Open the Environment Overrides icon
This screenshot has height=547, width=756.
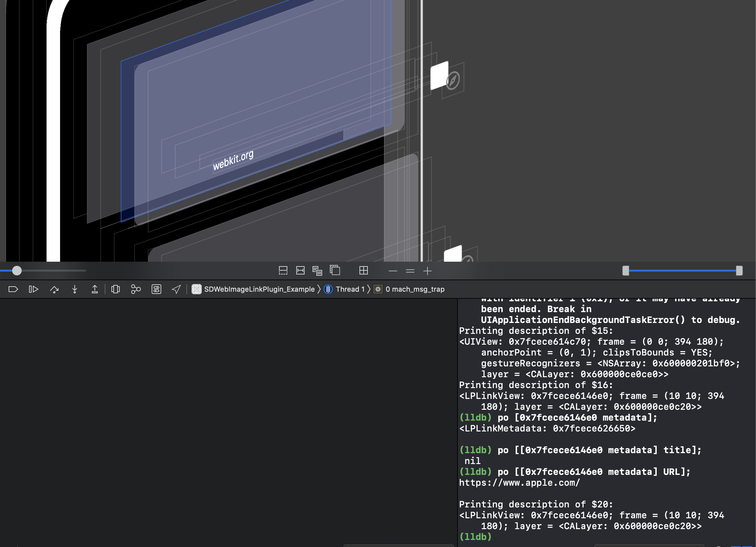[156, 289]
